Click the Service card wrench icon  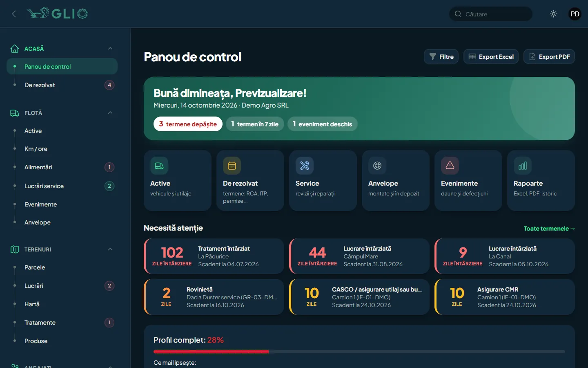click(305, 166)
